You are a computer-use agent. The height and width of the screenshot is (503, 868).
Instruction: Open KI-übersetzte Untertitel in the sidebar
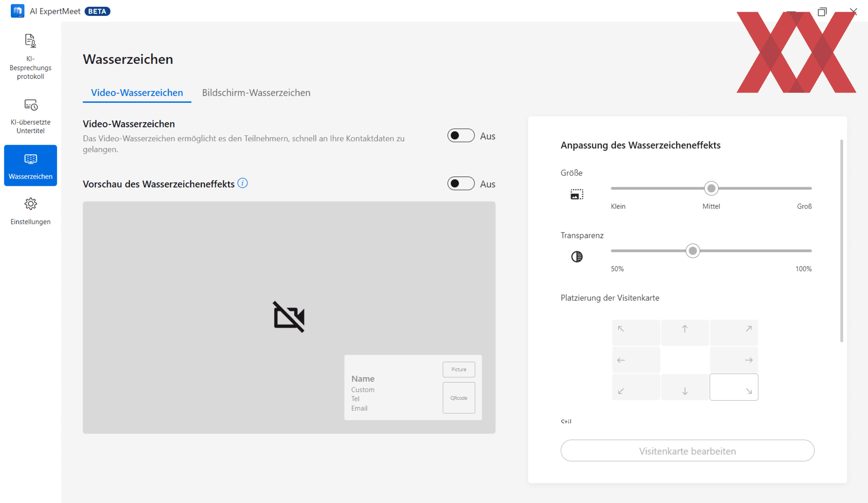pyautogui.click(x=30, y=116)
